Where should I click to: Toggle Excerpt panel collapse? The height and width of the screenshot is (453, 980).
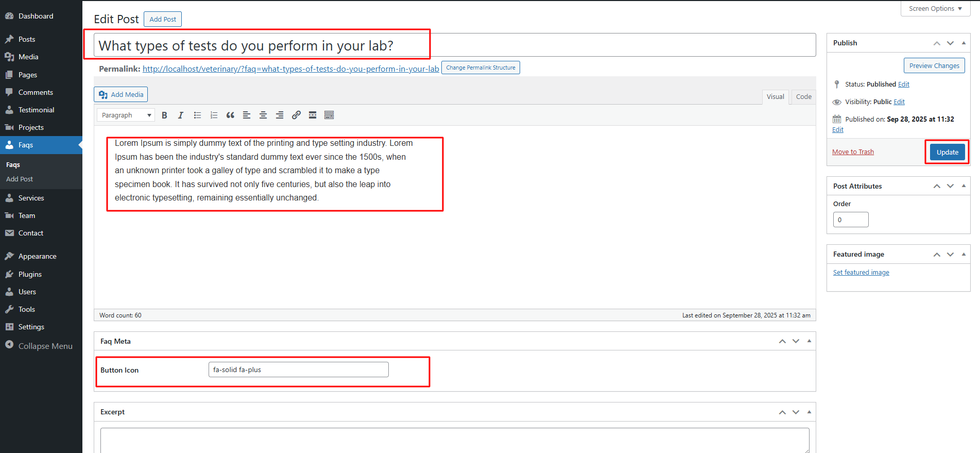pyautogui.click(x=809, y=412)
